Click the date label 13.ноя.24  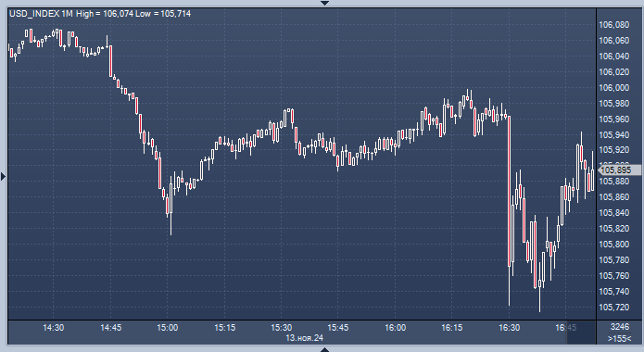(304, 338)
